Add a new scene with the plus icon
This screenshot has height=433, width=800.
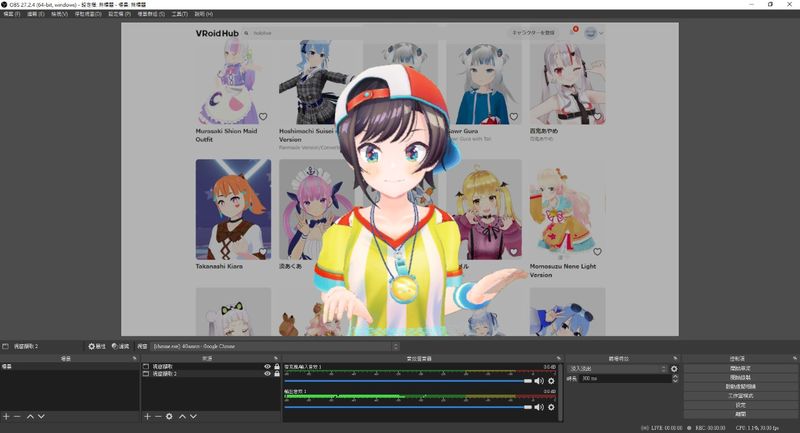point(6,417)
